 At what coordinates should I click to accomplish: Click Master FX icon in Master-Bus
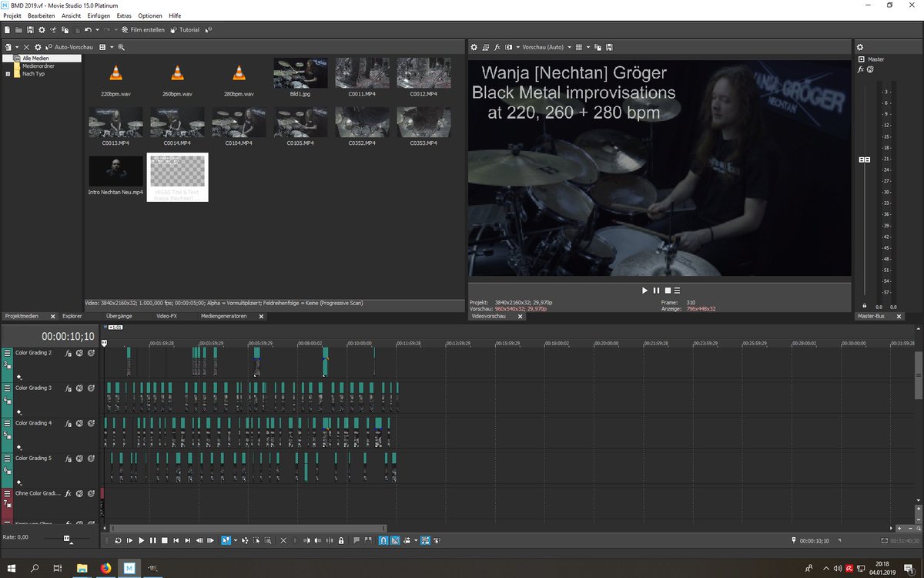coord(861,69)
